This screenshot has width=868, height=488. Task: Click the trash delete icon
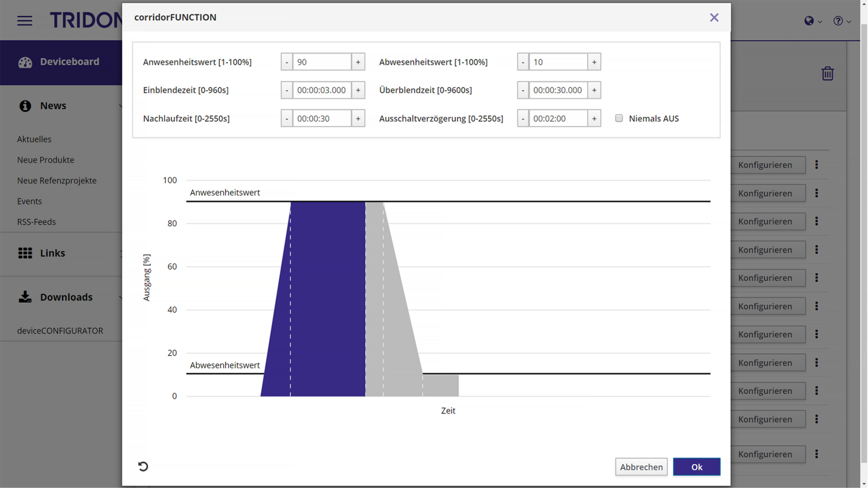click(827, 73)
